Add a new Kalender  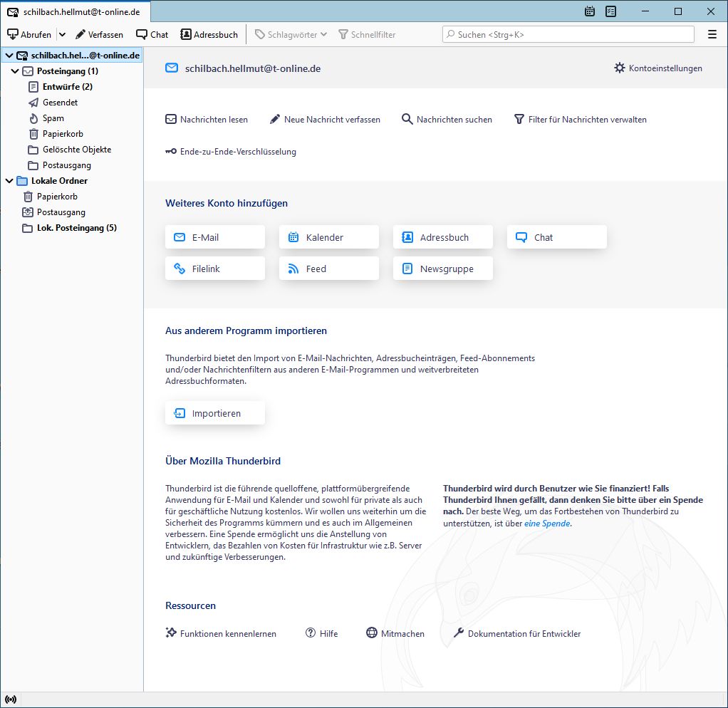click(328, 237)
